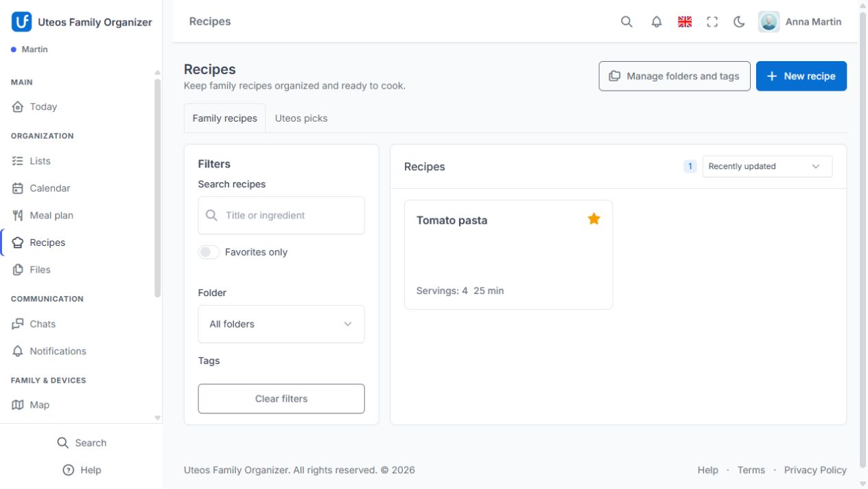Open the notifications bell in top bar

pyautogui.click(x=657, y=22)
